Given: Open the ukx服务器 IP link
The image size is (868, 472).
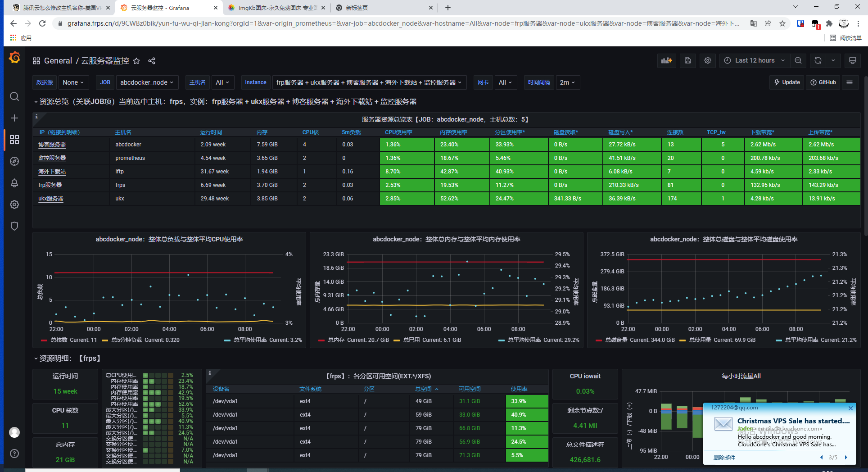Looking at the screenshot, I should 51,199.
